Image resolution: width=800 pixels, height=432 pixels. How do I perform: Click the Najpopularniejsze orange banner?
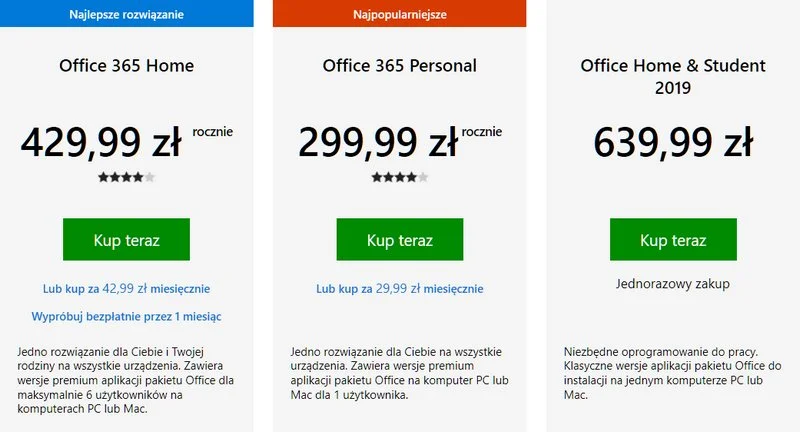coord(399,14)
